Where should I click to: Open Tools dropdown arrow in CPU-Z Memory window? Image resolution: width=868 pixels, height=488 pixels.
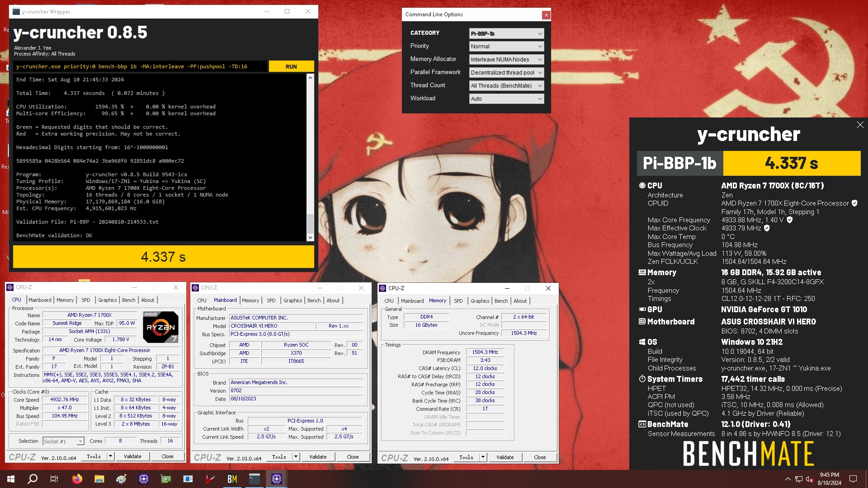(483, 457)
